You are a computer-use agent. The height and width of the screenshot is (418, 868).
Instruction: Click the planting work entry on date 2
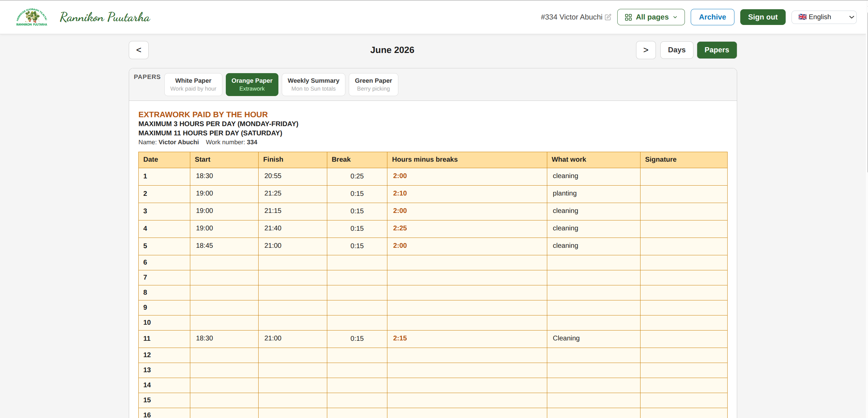pyautogui.click(x=565, y=193)
